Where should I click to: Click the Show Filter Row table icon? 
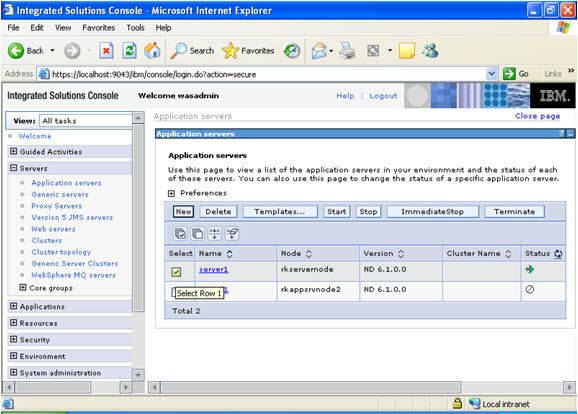[x=215, y=233]
